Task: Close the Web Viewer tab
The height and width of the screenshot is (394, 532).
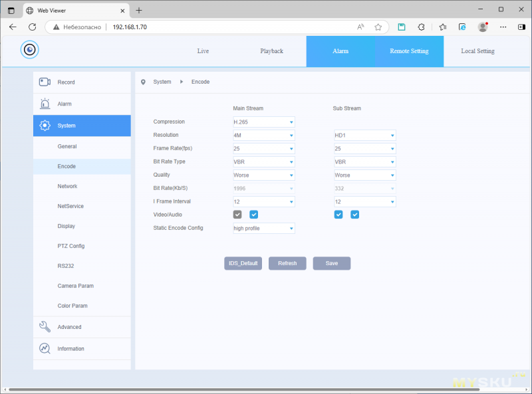Action: 122,11
